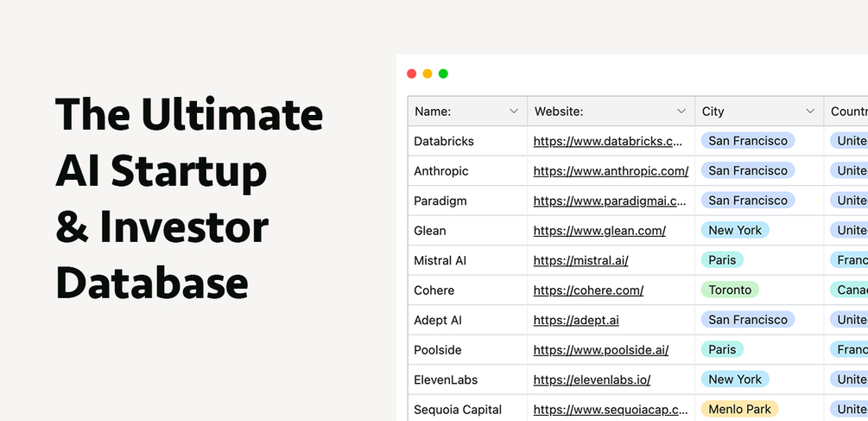
Task: Expand the City column dropdown chevron
Action: 810,112
